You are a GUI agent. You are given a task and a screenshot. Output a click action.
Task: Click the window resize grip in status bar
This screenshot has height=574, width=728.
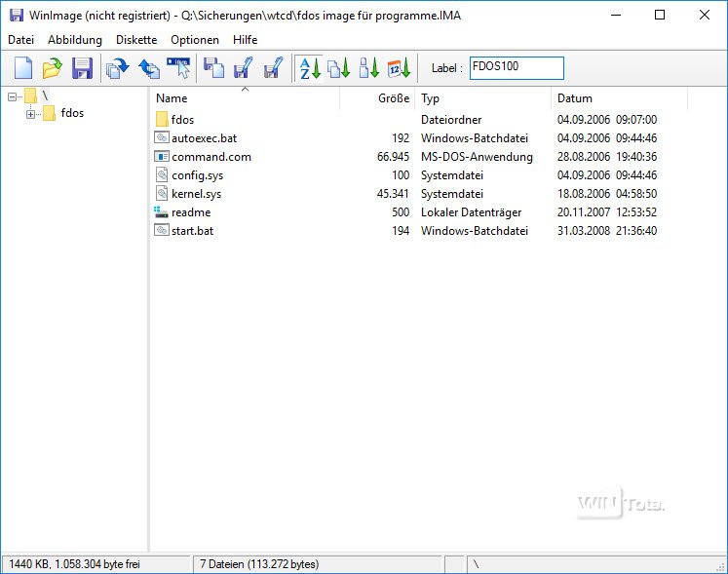point(721,566)
